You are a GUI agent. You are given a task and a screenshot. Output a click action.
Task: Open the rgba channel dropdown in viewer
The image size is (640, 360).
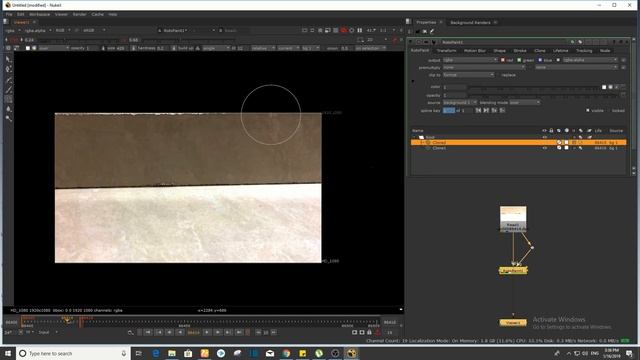(x=13, y=31)
